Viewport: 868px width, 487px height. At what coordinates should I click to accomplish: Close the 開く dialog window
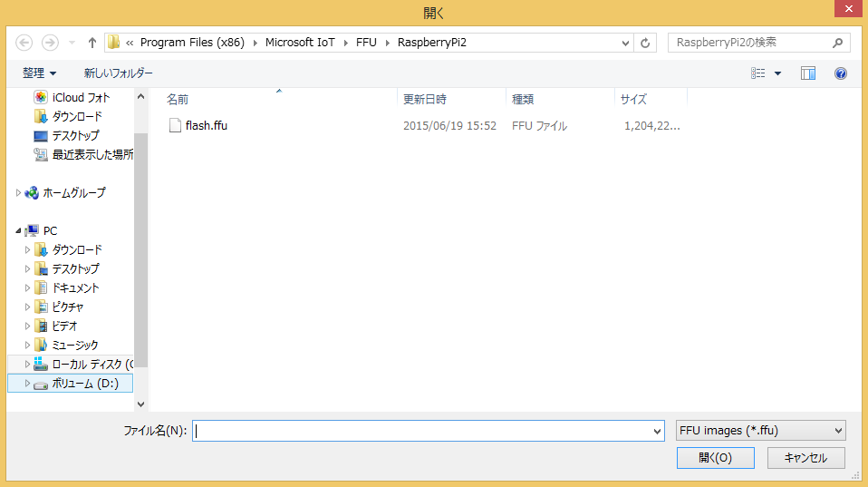pos(849,8)
